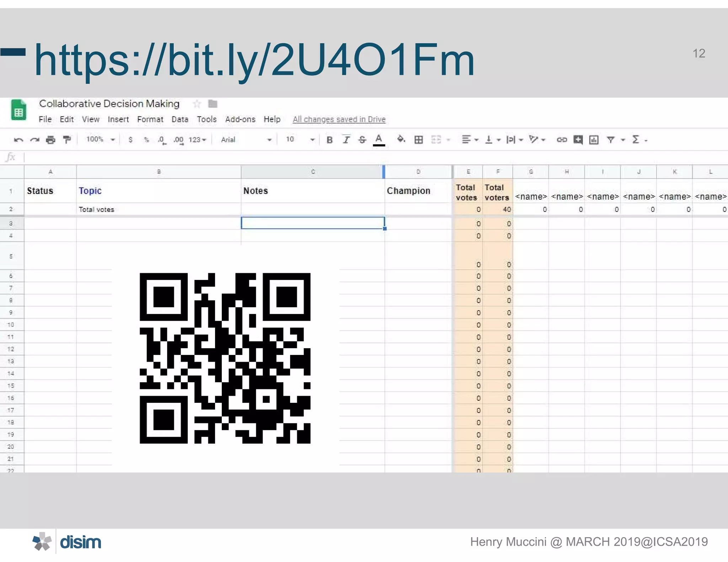This screenshot has width=728, height=562.
Task: Click the Insert comment icon
Action: tap(578, 140)
